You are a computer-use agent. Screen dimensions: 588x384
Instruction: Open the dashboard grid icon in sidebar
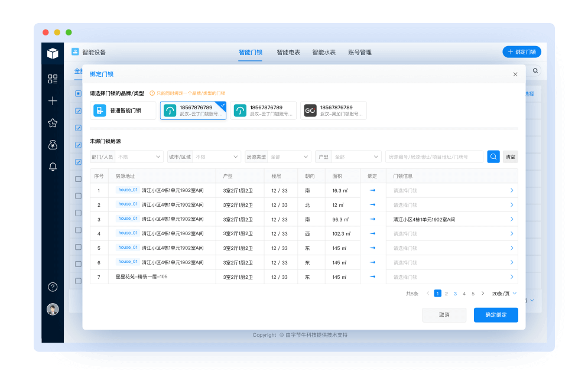pos(53,79)
